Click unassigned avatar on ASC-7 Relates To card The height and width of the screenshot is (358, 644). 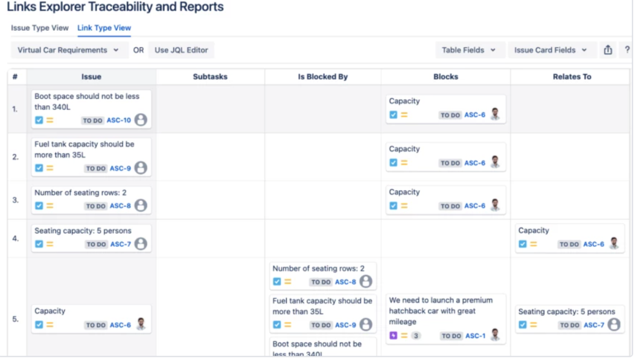click(x=614, y=325)
